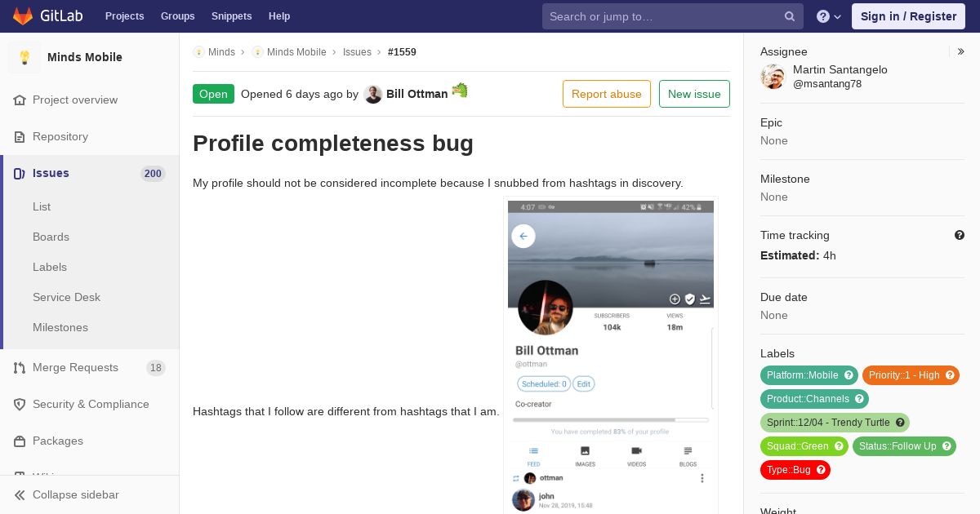Open the Groups menu
The image size is (980, 514).
click(177, 16)
